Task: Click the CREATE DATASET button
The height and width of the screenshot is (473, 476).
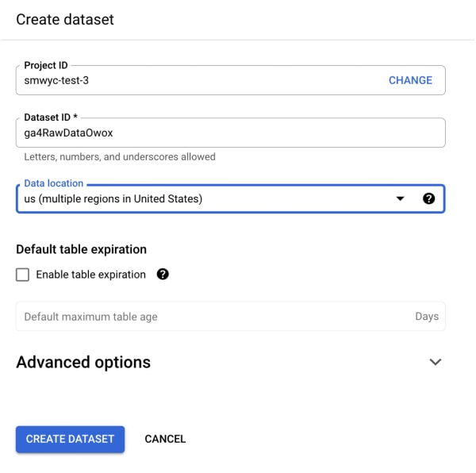Action: tap(70, 439)
